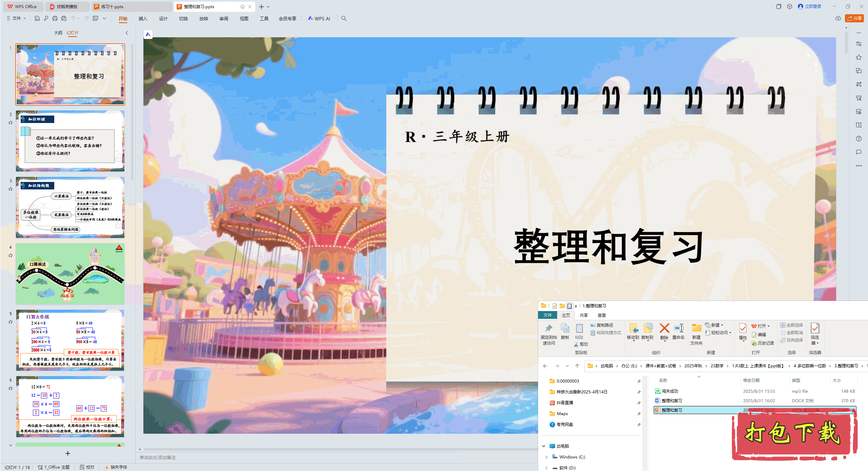Click the Save icon in WPS toolbar

(37, 18)
